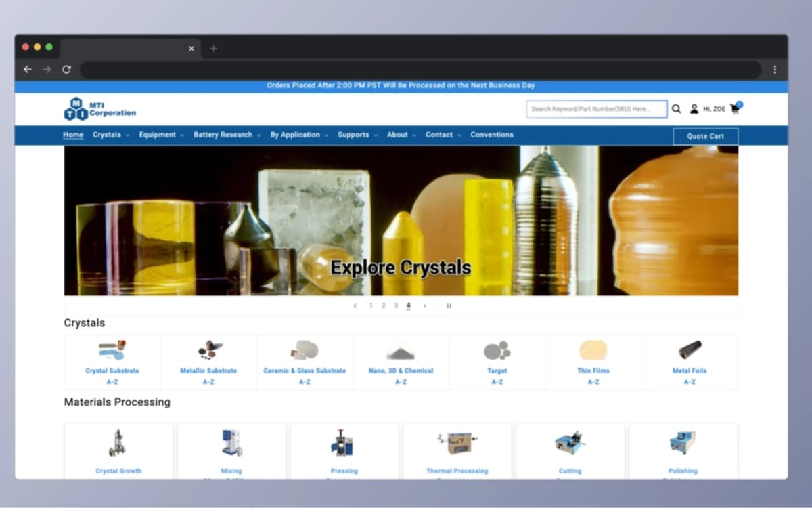The image size is (812, 508).
Task: Open the Metallic Substrate category
Action: click(x=208, y=350)
